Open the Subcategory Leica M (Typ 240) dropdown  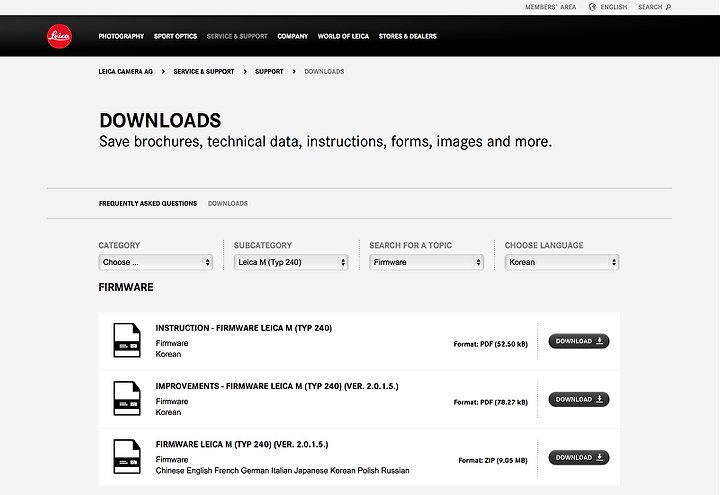pyautogui.click(x=291, y=262)
